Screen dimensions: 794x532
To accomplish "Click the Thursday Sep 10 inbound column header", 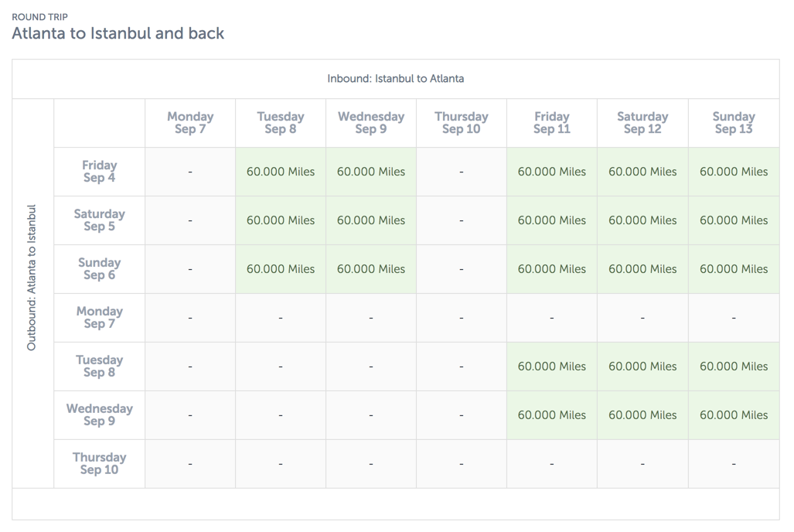I will tap(461, 123).
